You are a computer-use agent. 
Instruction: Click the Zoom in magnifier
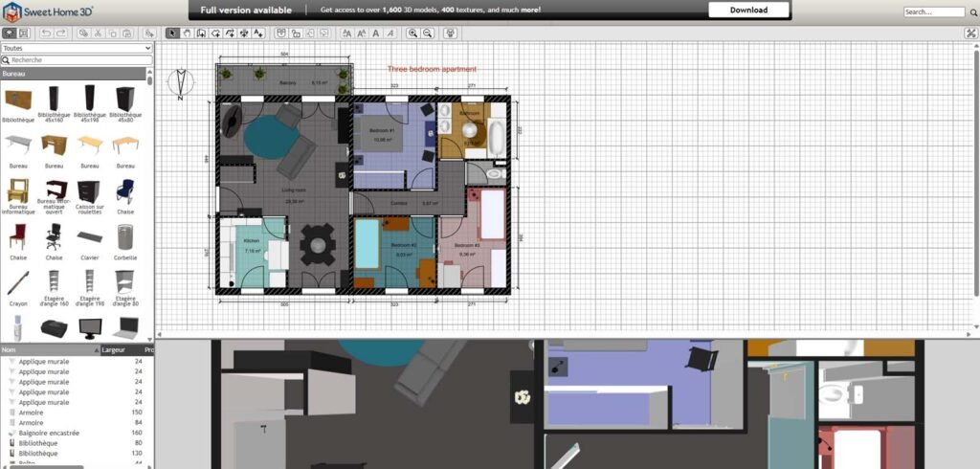tap(412, 33)
